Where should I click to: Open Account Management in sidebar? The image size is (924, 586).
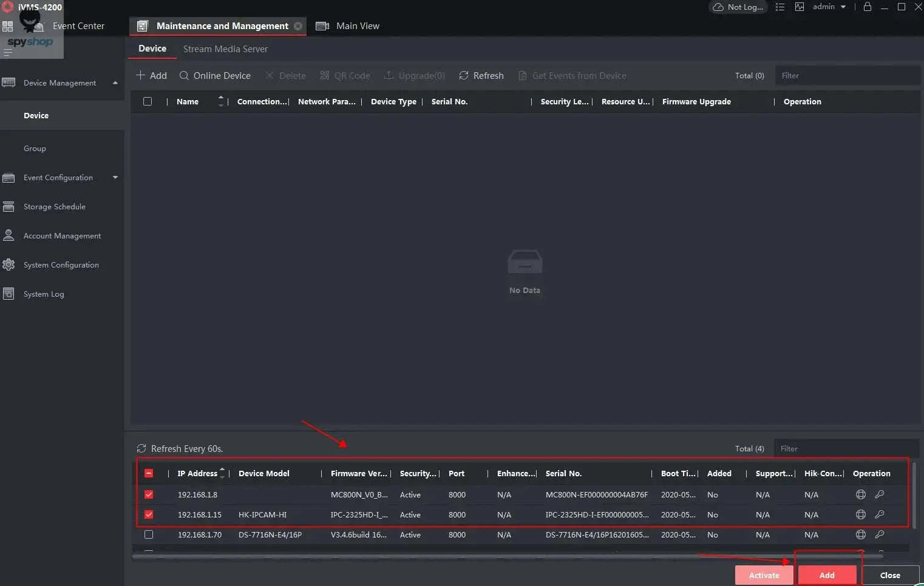pos(62,236)
